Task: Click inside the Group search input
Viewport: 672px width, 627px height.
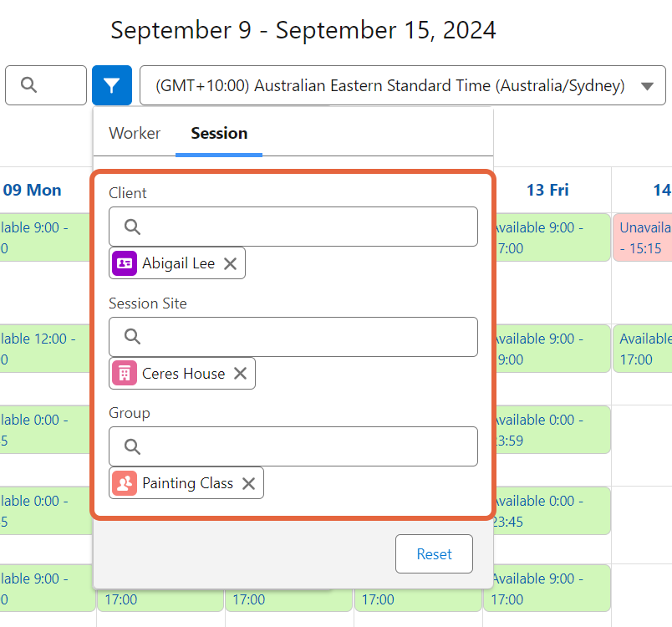Action: tap(293, 446)
